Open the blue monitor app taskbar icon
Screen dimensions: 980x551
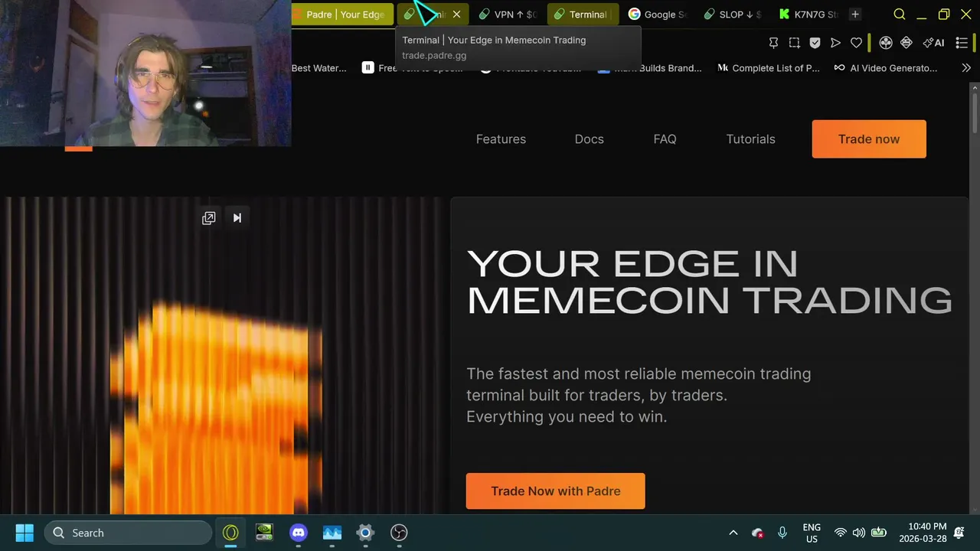(x=332, y=533)
